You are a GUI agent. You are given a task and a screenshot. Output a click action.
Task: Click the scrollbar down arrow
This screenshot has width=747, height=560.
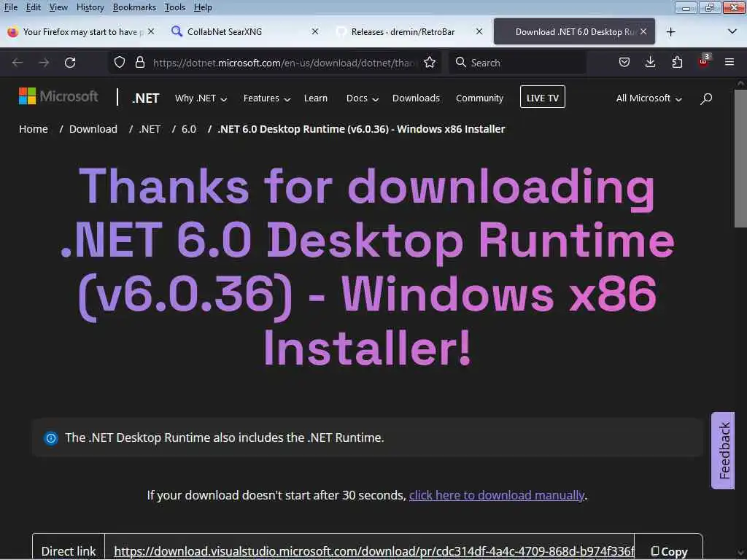(741, 554)
